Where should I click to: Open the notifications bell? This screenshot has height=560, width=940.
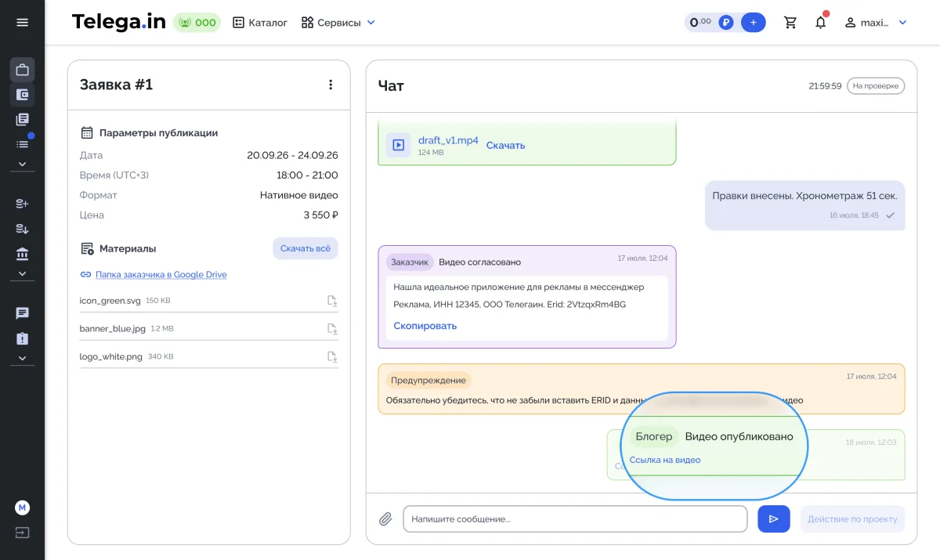[821, 22]
